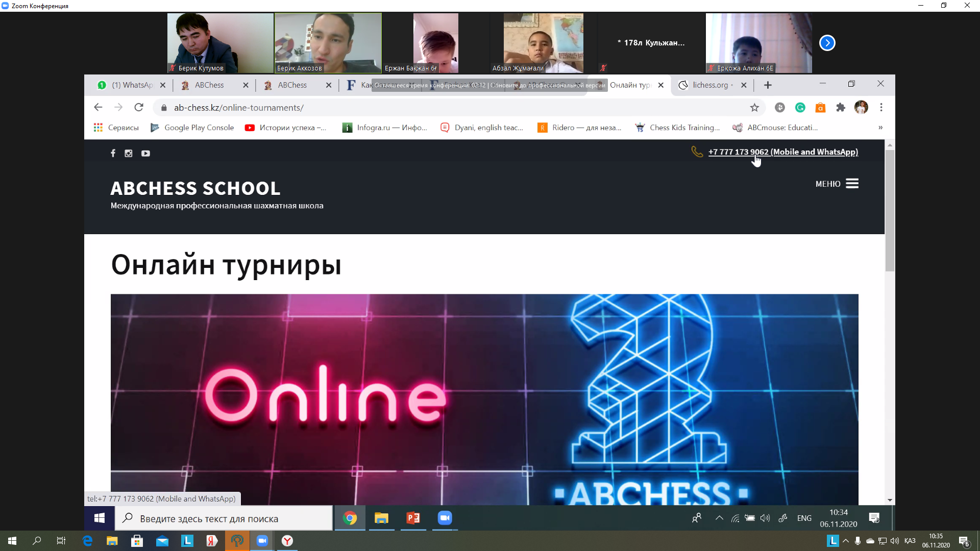Image resolution: width=980 pixels, height=551 pixels.
Task: Click the Facebook icon in site header
Action: (x=113, y=153)
